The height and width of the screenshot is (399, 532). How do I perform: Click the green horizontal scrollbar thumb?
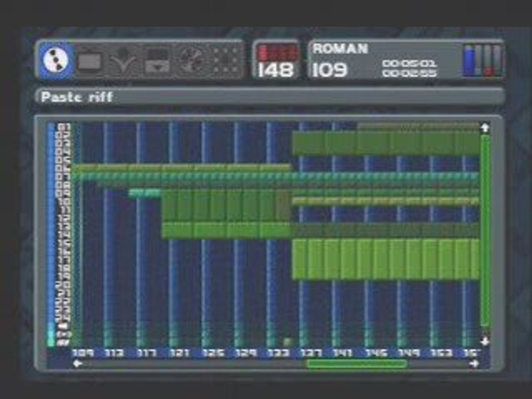(357, 364)
